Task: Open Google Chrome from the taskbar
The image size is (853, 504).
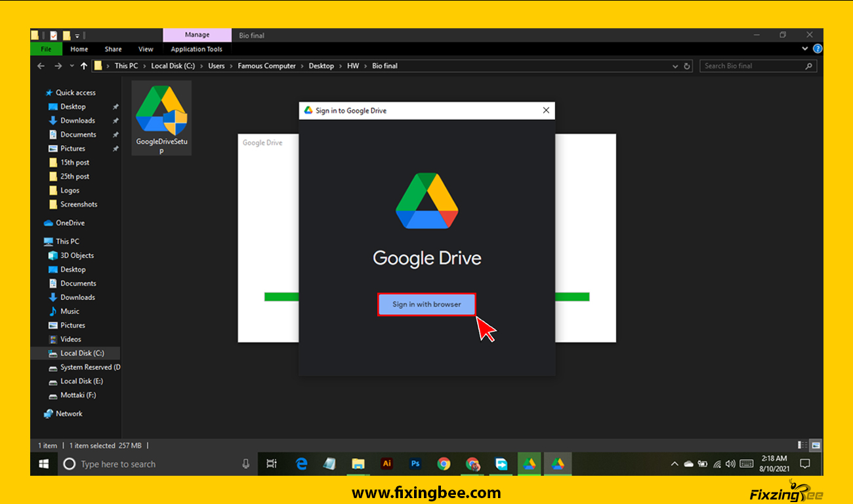Action: [444, 464]
